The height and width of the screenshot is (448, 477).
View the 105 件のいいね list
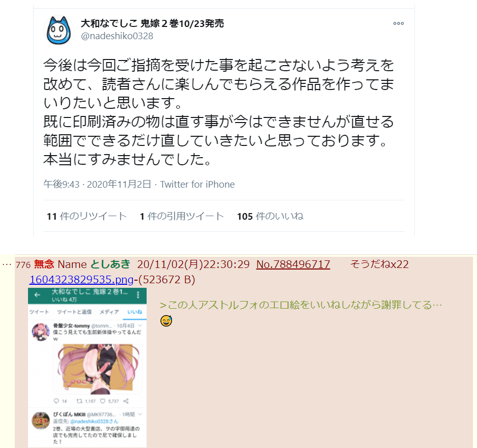coord(270,216)
